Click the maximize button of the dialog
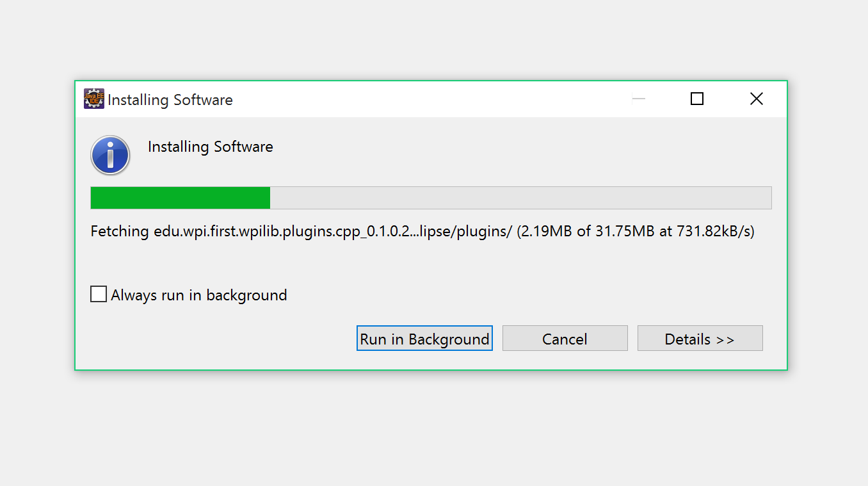This screenshot has height=486, width=868. point(696,99)
